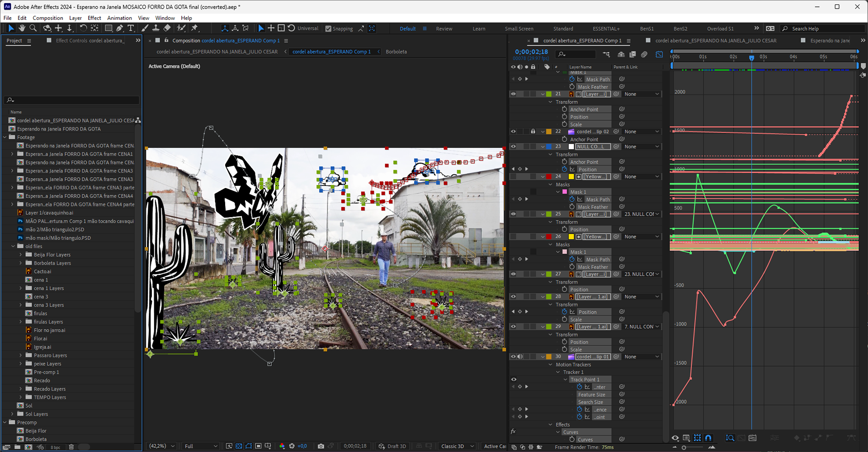Select the Zoom tool magnifier
868x452 pixels.
pyautogui.click(x=33, y=28)
